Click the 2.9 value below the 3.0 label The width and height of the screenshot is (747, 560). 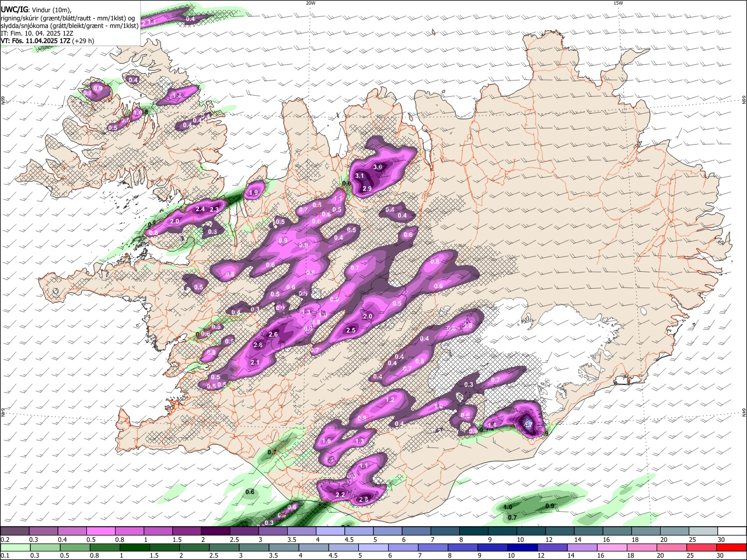tap(367, 188)
